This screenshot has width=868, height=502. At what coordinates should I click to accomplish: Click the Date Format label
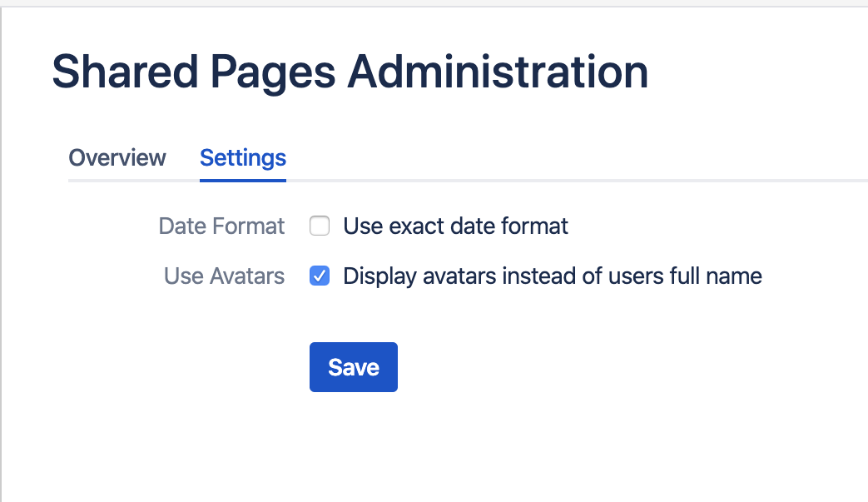tap(221, 226)
